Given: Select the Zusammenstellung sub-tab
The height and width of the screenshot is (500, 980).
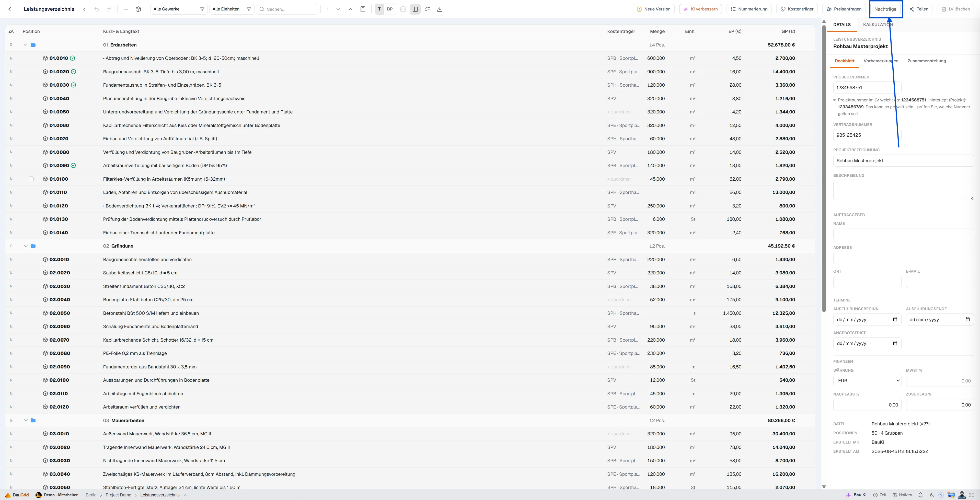Looking at the screenshot, I should pos(927,61).
